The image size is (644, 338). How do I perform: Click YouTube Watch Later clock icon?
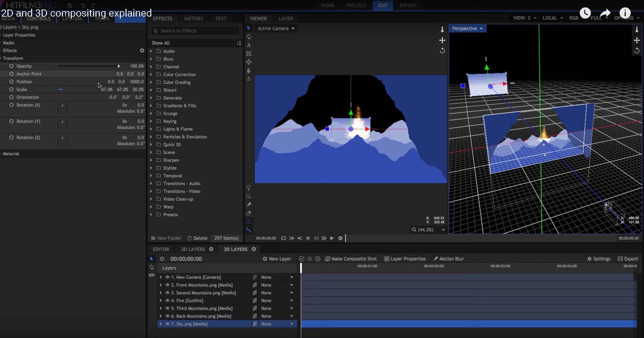tap(585, 13)
